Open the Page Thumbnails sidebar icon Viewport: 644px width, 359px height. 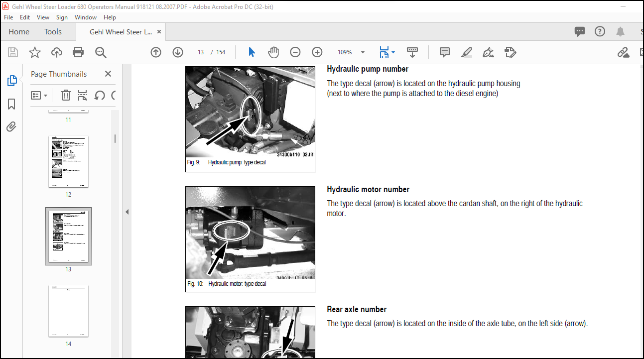point(12,81)
